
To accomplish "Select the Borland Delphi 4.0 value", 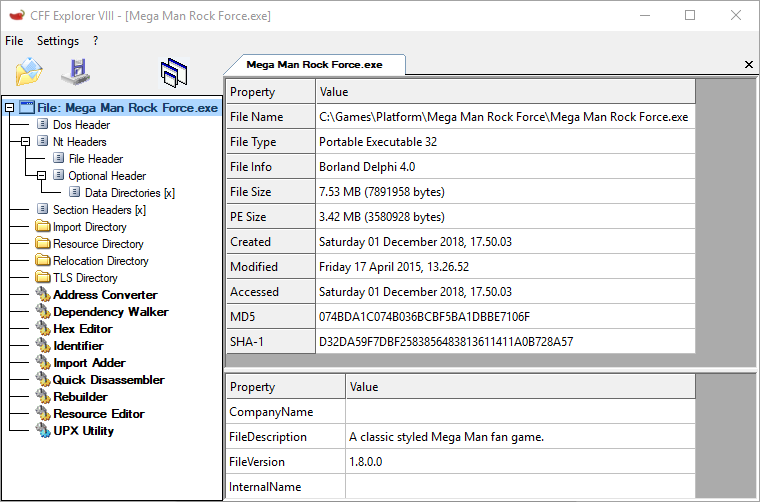I will coord(506,167).
